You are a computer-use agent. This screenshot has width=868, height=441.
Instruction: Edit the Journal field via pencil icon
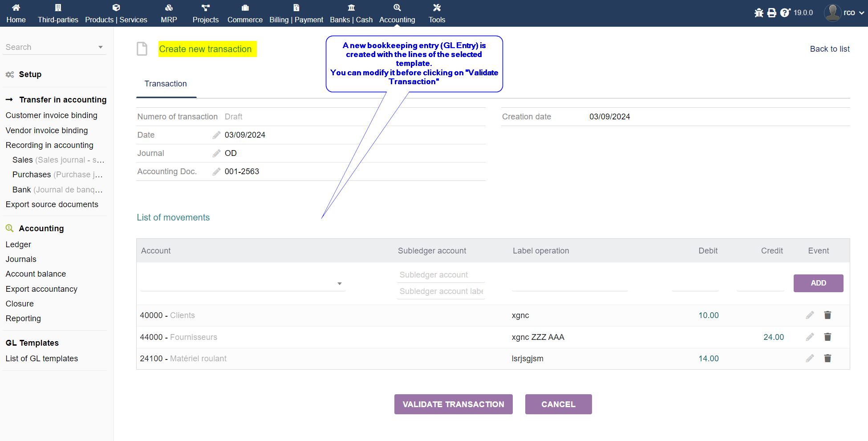pyautogui.click(x=216, y=153)
